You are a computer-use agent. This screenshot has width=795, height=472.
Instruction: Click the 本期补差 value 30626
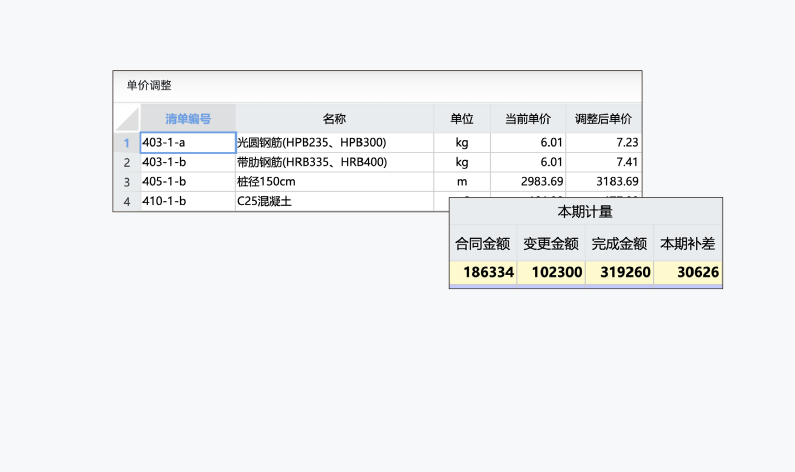(x=687, y=272)
